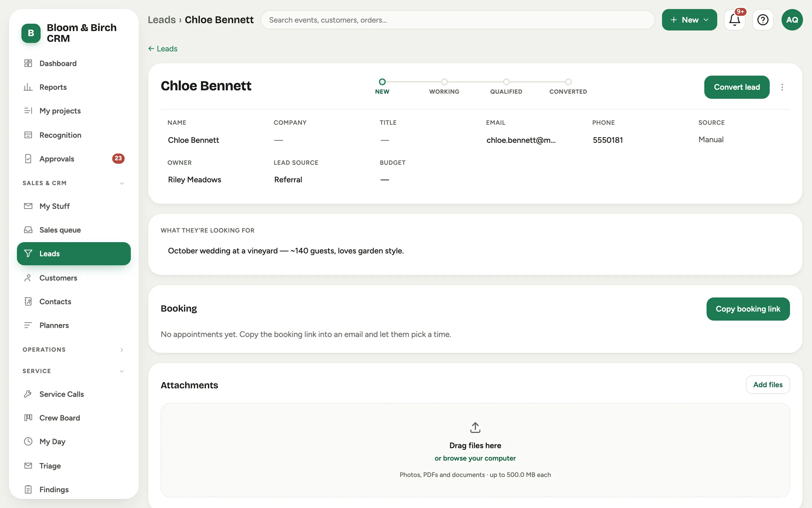Select the New stage step
Screen dimensions: 812x508
382,86
